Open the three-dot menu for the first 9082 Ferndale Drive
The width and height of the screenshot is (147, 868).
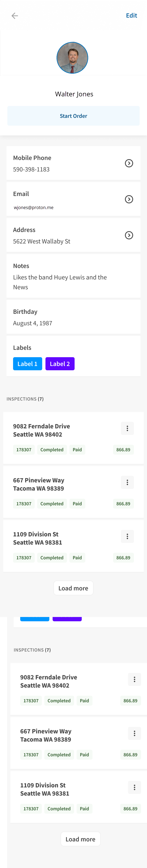click(127, 429)
